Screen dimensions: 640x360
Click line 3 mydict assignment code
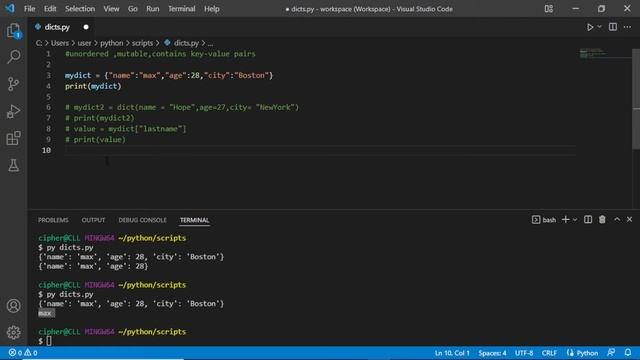[x=169, y=75]
